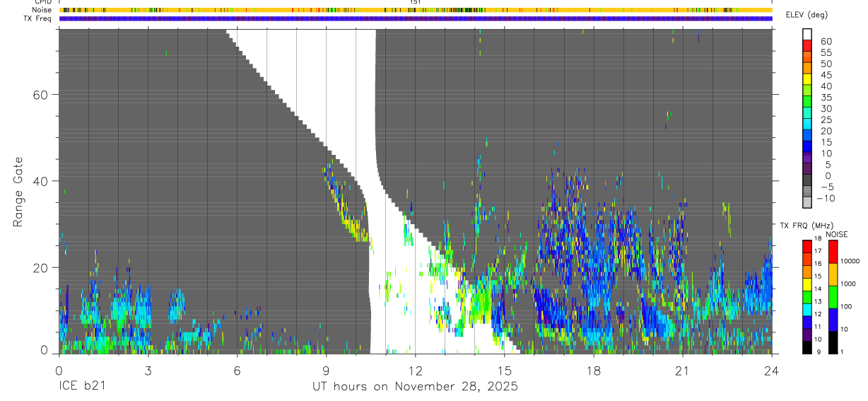Click x-axis tick label '18'
This screenshot has height=401, width=868.
pos(593,371)
